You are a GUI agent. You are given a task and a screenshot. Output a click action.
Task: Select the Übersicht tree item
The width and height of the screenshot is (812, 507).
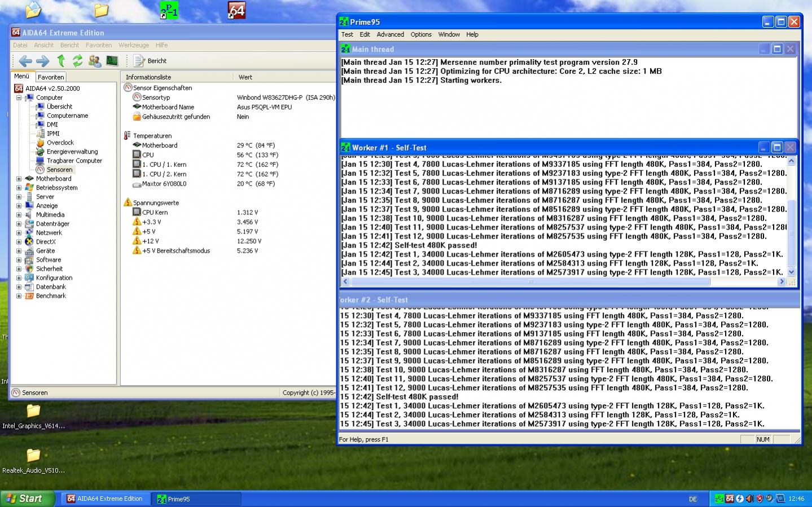[59, 107]
